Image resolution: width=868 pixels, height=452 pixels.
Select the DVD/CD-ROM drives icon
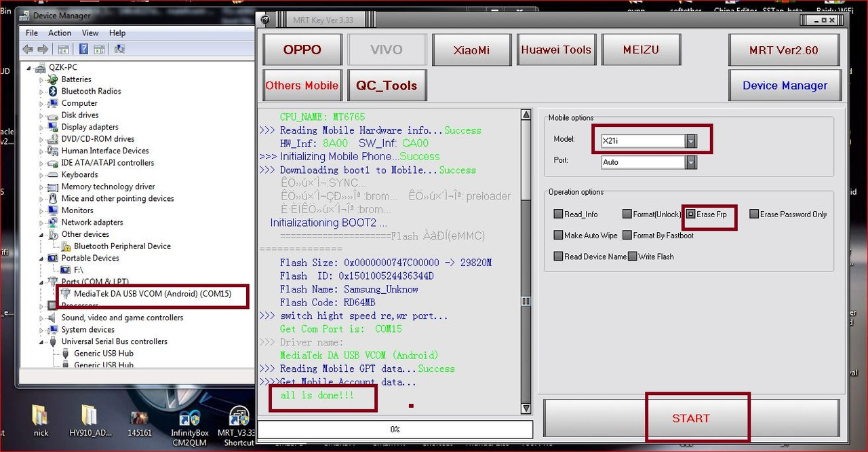point(53,139)
